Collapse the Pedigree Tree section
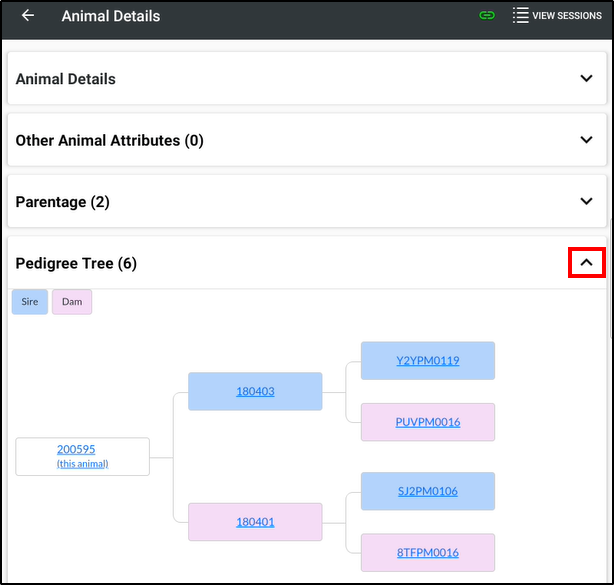Screen dimensions: 614x585 point(586,263)
